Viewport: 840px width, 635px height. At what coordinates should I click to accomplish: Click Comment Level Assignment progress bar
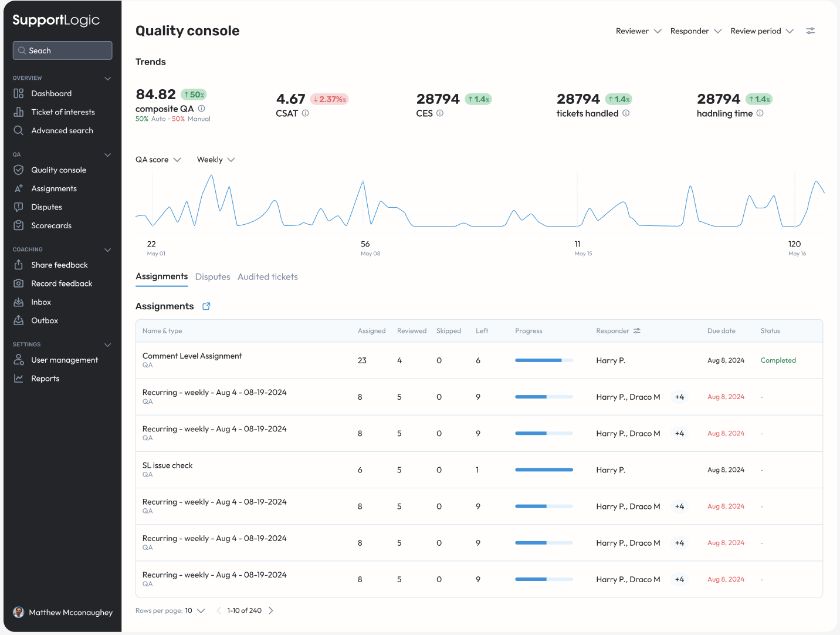coord(544,360)
